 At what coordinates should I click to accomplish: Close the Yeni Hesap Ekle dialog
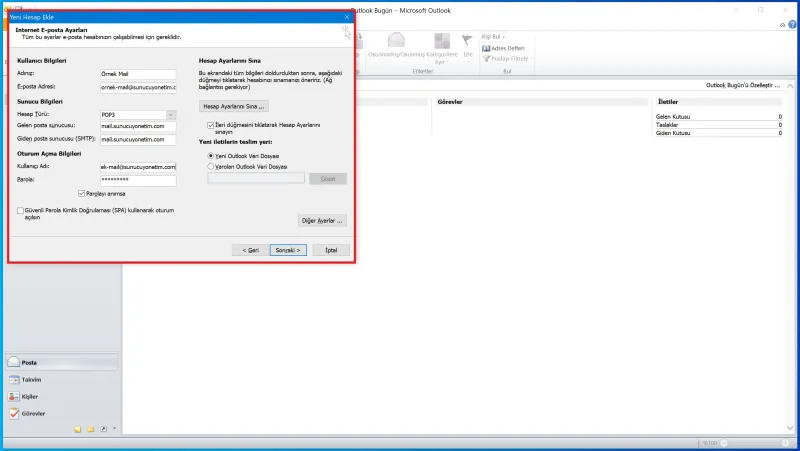click(346, 17)
